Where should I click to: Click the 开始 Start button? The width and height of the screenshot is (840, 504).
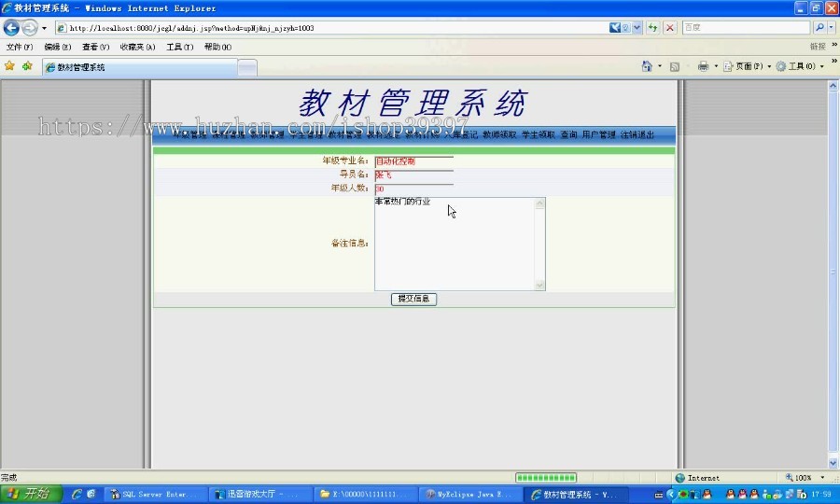coord(31,494)
